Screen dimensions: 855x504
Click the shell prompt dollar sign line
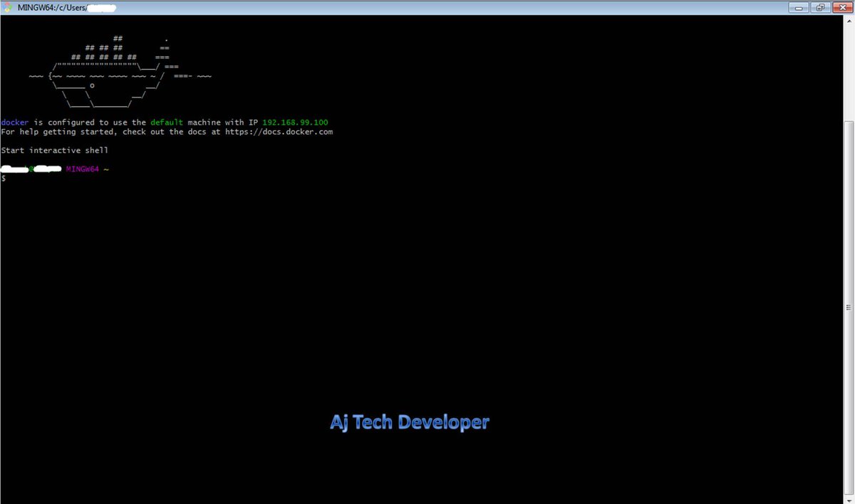[x=4, y=178]
